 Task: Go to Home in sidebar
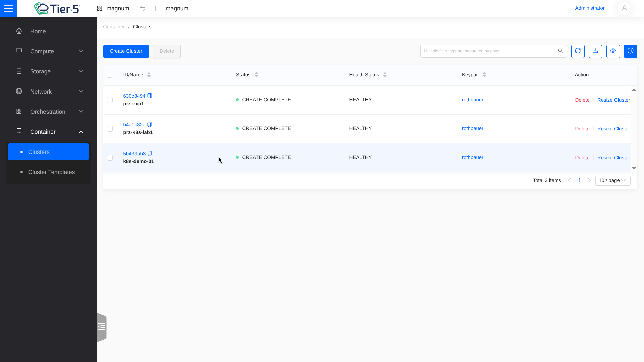[x=38, y=31]
